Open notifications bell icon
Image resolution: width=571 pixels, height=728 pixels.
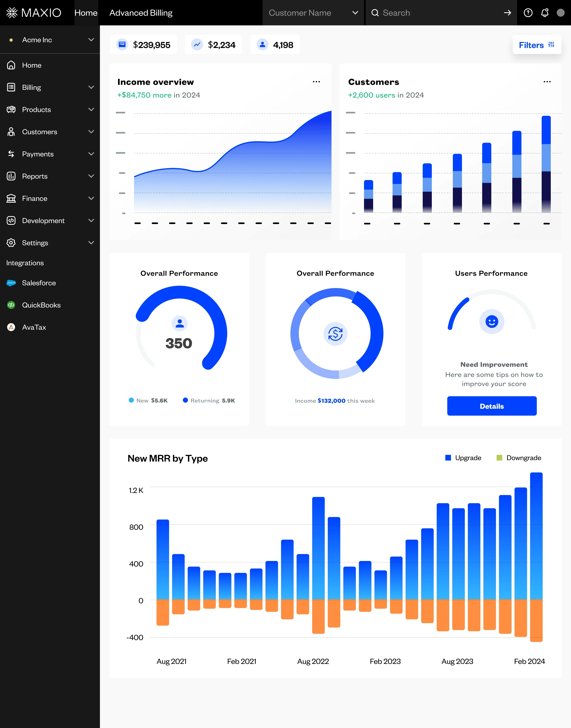pyautogui.click(x=545, y=13)
